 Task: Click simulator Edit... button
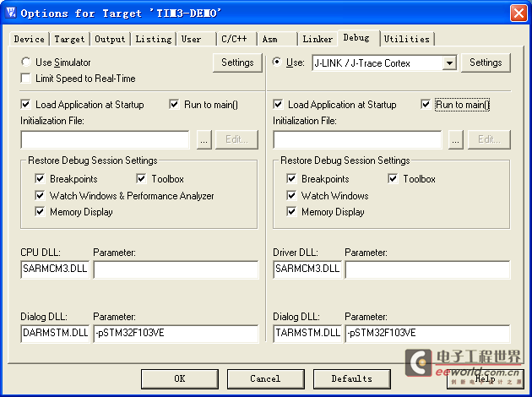[x=236, y=139]
